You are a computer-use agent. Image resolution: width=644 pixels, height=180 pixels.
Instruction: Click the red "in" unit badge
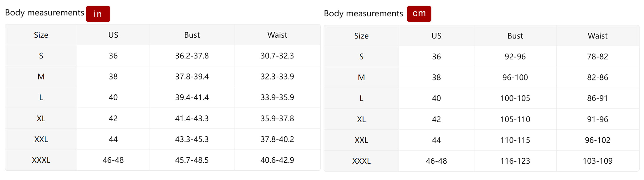coord(98,14)
